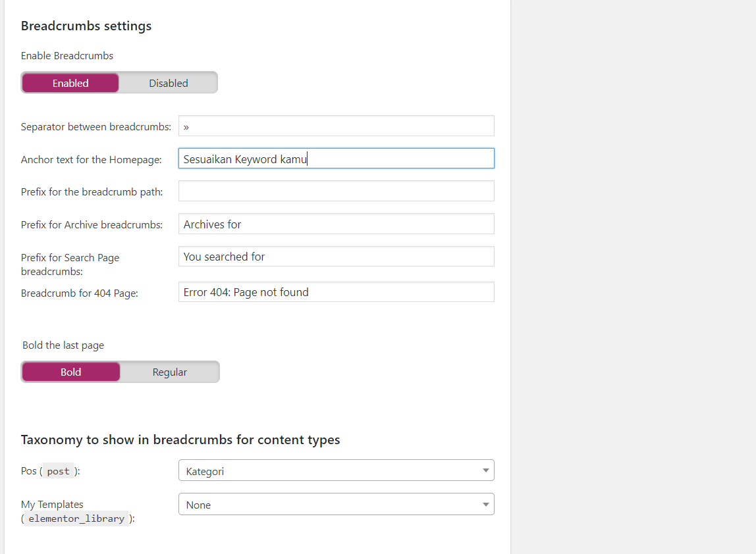This screenshot has height=554, width=756.
Task: Click the Separator between breadcrumbs field
Action: [x=336, y=126]
